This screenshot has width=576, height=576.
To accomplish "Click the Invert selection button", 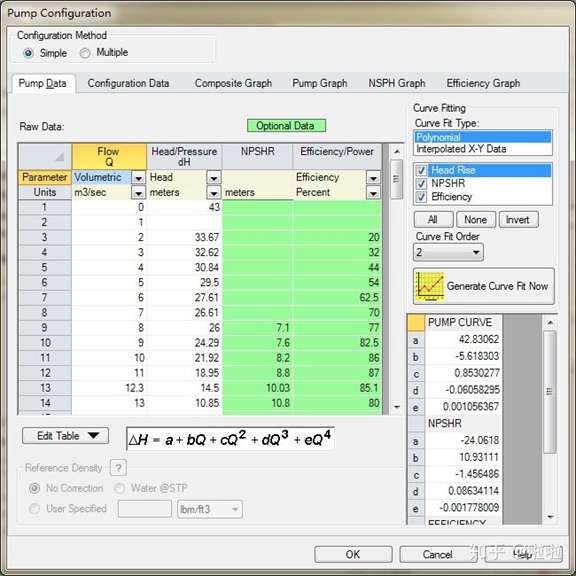I will [518, 220].
